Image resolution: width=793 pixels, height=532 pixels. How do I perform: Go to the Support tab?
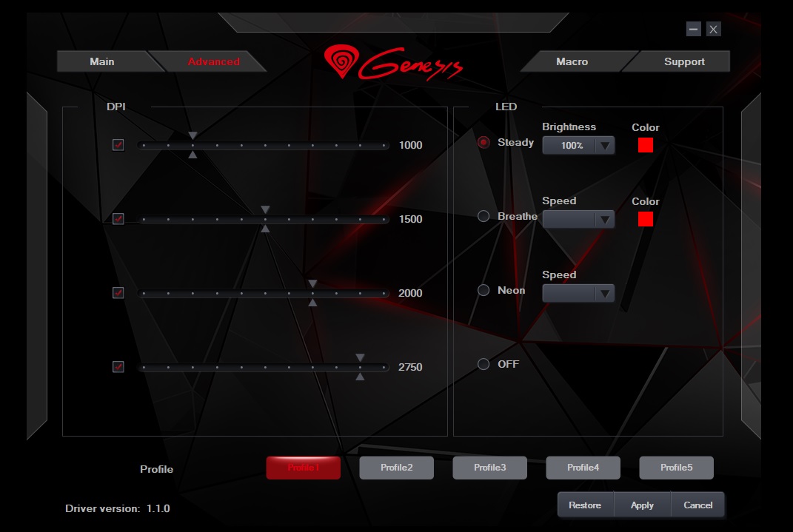[683, 61]
